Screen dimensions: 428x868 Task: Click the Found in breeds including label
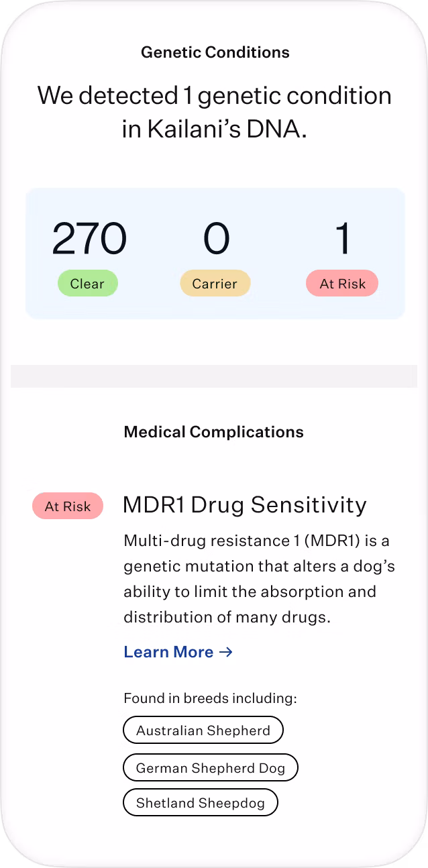pos(210,698)
